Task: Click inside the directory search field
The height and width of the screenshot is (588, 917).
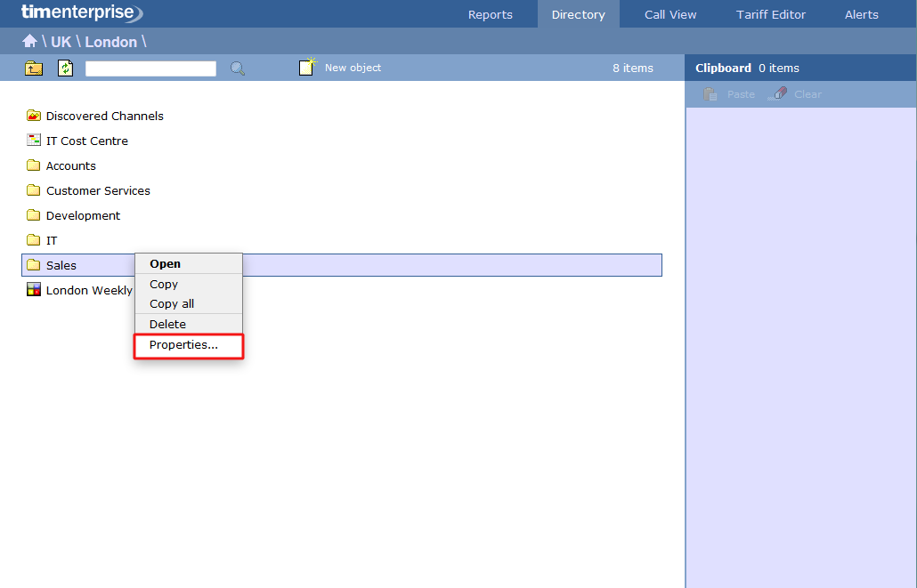Action: tap(150, 68)
